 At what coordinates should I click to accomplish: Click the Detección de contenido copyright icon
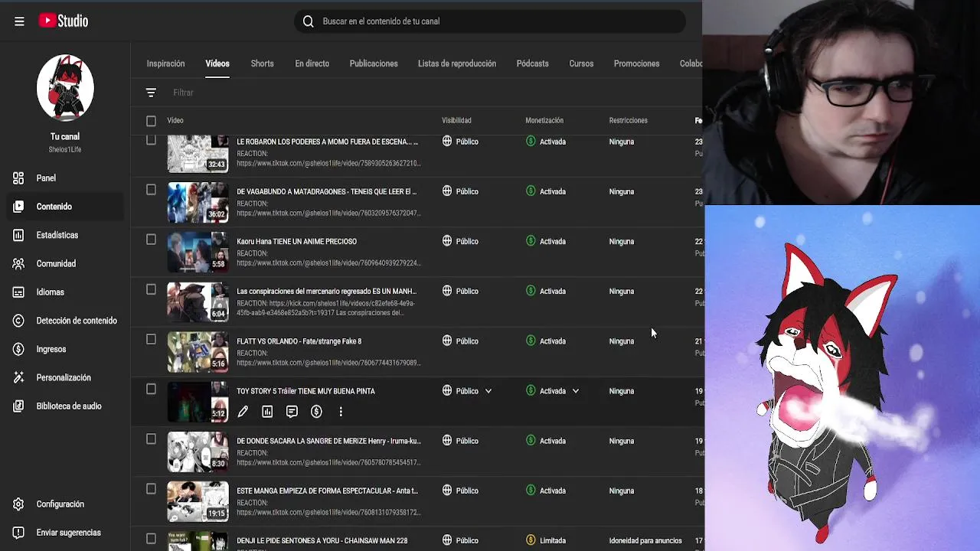tap(18, 321)
